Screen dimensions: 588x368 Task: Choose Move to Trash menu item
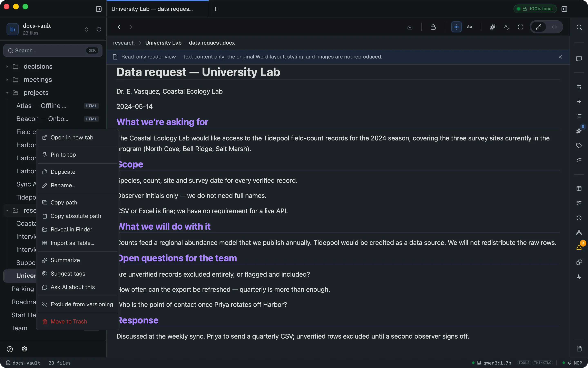click(x=78, y=322)
